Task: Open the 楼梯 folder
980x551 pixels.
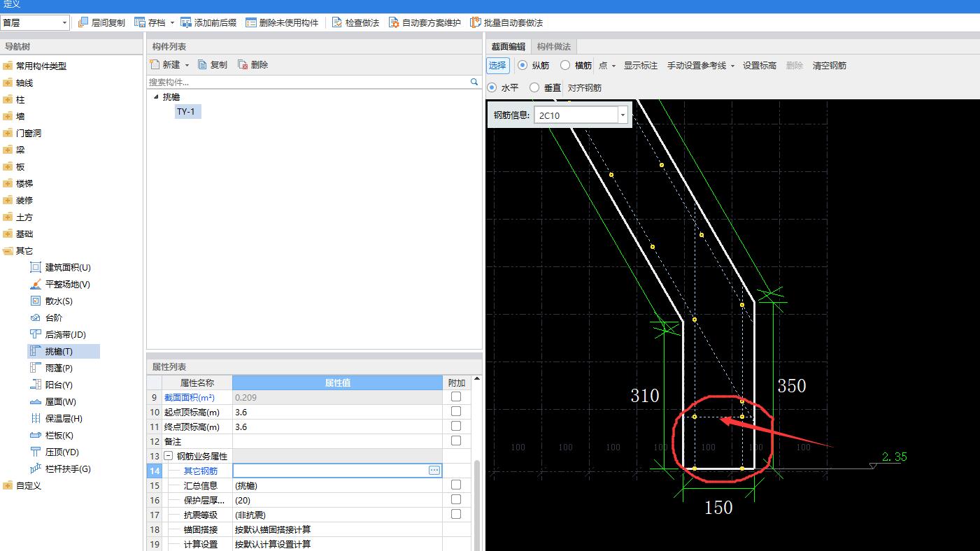Action: pyautogui.click(x=8, y=183)
